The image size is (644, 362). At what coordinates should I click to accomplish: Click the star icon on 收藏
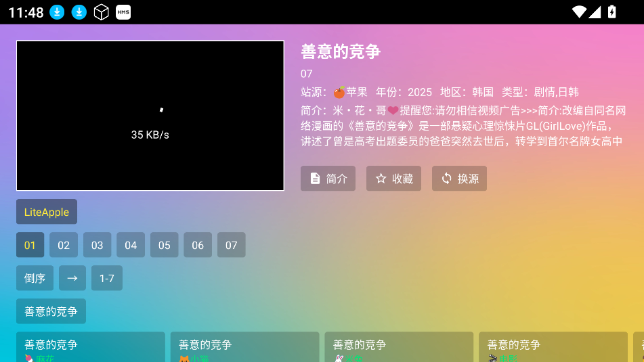(381, 179)
